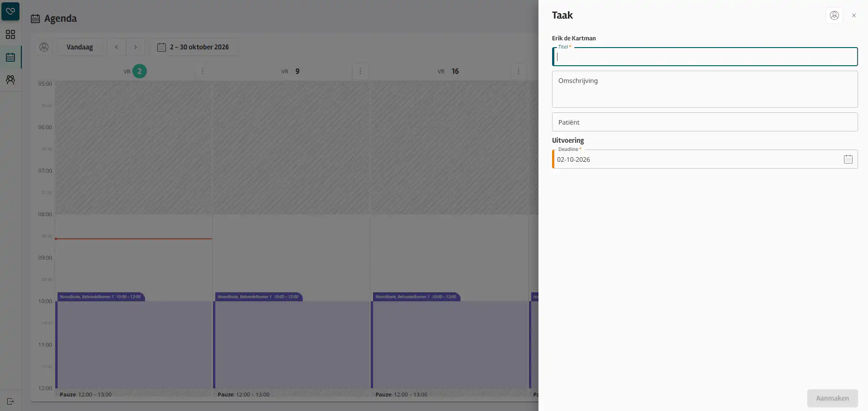Open options menu for VR 2 column
The image size is (868, 411).
click(203, 71)
